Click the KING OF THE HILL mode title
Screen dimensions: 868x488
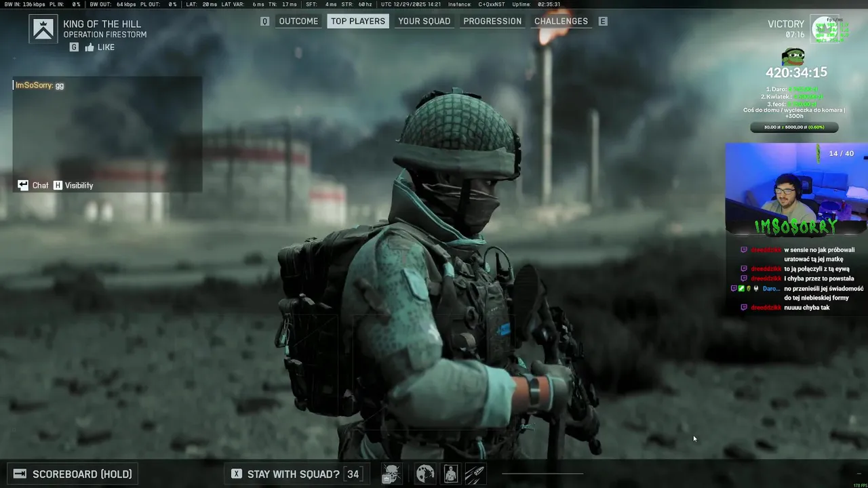102,24
